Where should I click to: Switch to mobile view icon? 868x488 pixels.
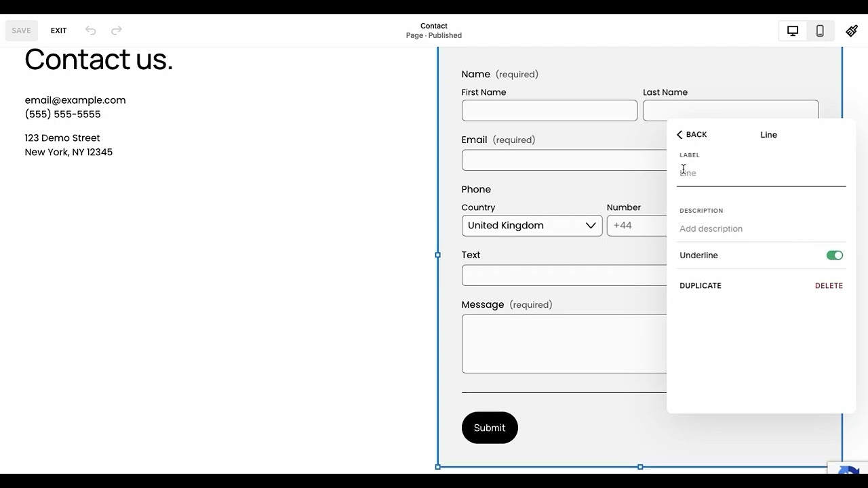click(820, 30)
